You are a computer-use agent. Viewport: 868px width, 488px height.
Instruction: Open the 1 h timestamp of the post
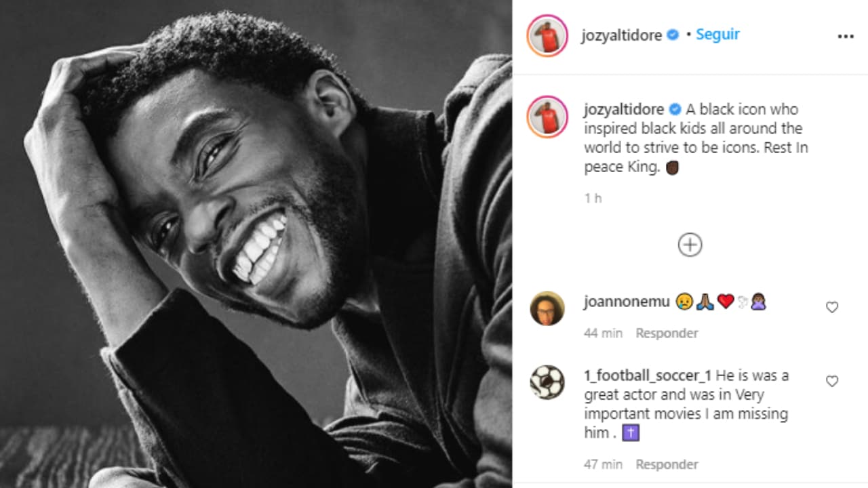click(591, 199)
